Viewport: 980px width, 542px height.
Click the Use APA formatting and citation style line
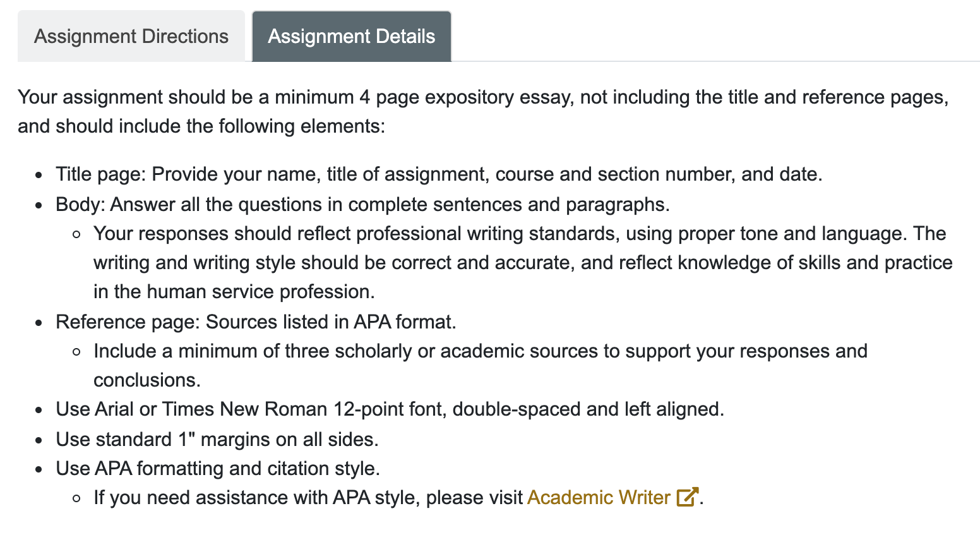tap(218, 468)
